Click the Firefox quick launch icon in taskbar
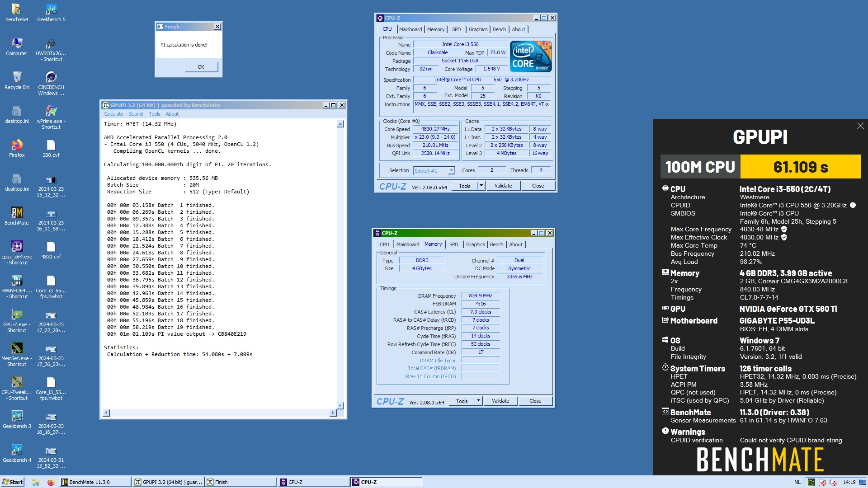Image resolution: width=868 pixels, height=488 pixels. pos(51,482)
